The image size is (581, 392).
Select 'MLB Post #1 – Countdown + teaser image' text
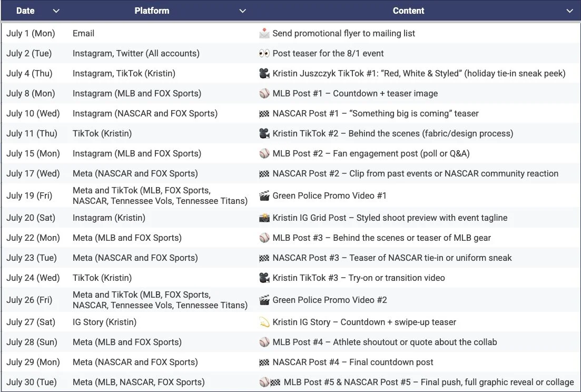[x=355, y=93]
